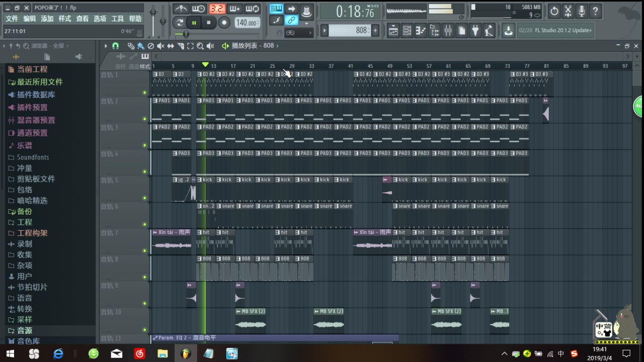Click the 样式 tab under piano icon
The width and height of the screenshot is (644, 362).
click(145, 66)
